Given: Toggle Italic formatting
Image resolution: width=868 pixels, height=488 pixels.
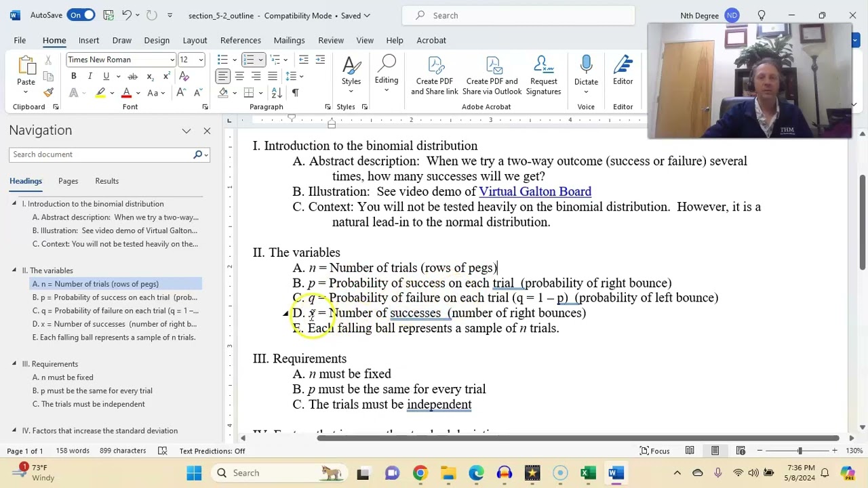Looking at the screenshot, I should coord(90,76).
